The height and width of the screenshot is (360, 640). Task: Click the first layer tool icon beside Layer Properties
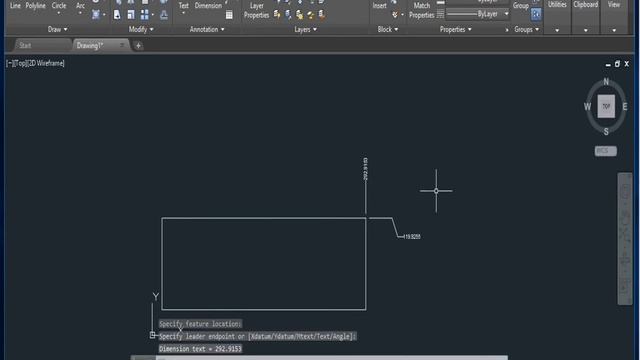coord(277,15)
